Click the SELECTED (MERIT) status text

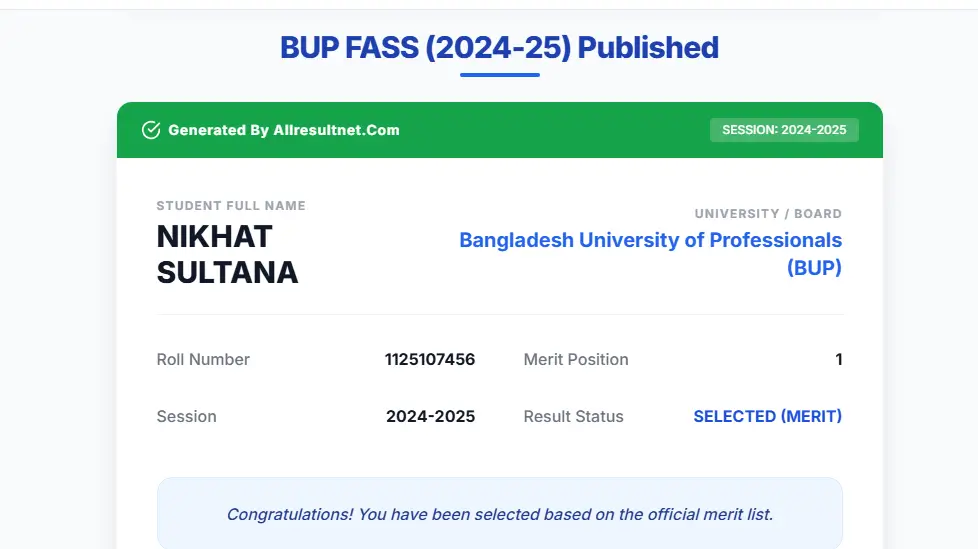pos(767,417)
